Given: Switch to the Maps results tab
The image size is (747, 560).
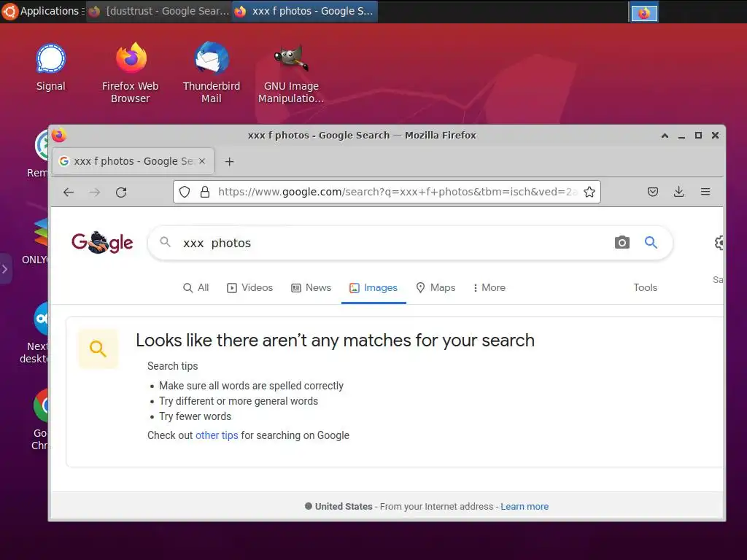Looking at the screenshot, I should click(436, 287).
